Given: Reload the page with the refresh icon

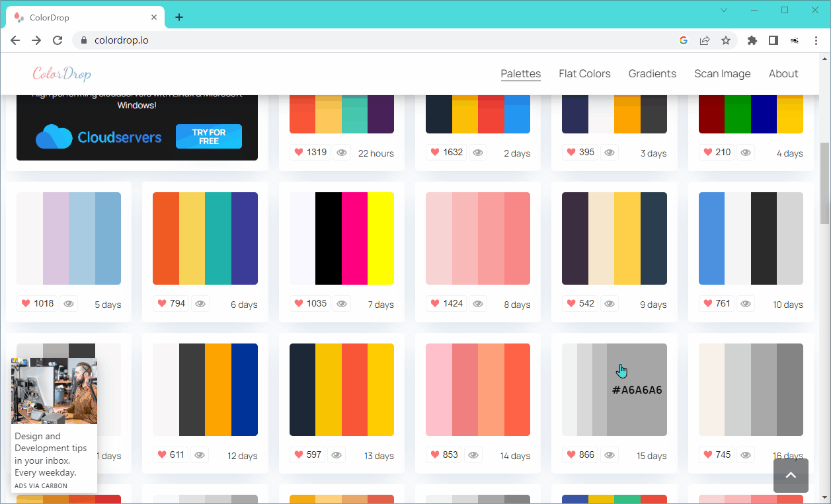Looking at the screenshot, I should coord(58,40).
